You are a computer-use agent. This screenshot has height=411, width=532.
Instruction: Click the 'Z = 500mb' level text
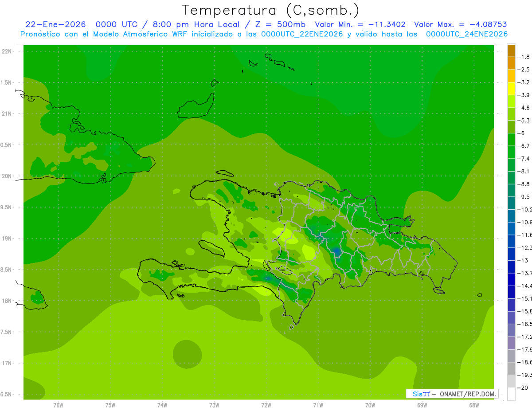pos(281,24)
